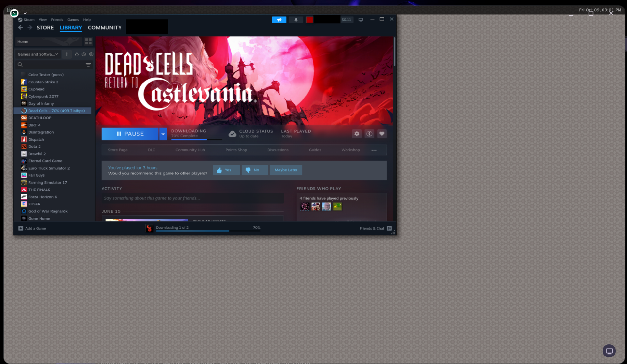Open the View menu
The height and width of the screenshot is (364, 627).
(x=43, y=20)
